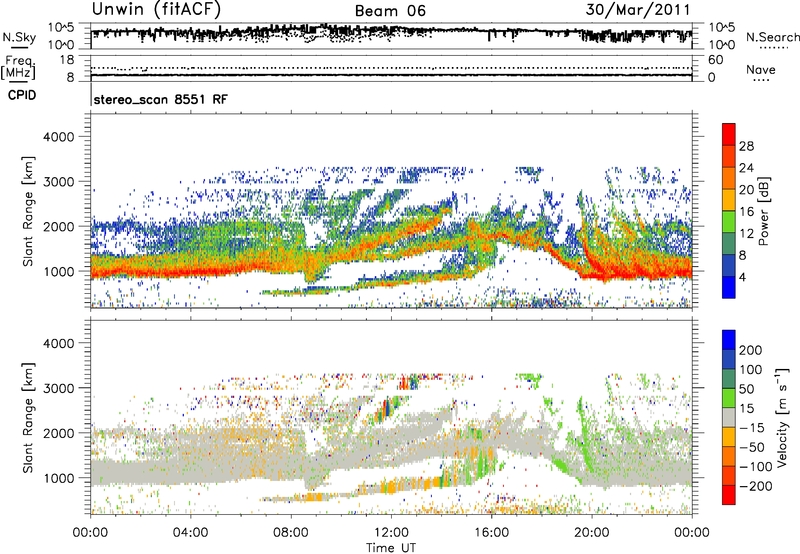Click the 'Unwin (fitACF)' title text
The image size is (800, 554).
pyautogui.click(x=156, y=9)
